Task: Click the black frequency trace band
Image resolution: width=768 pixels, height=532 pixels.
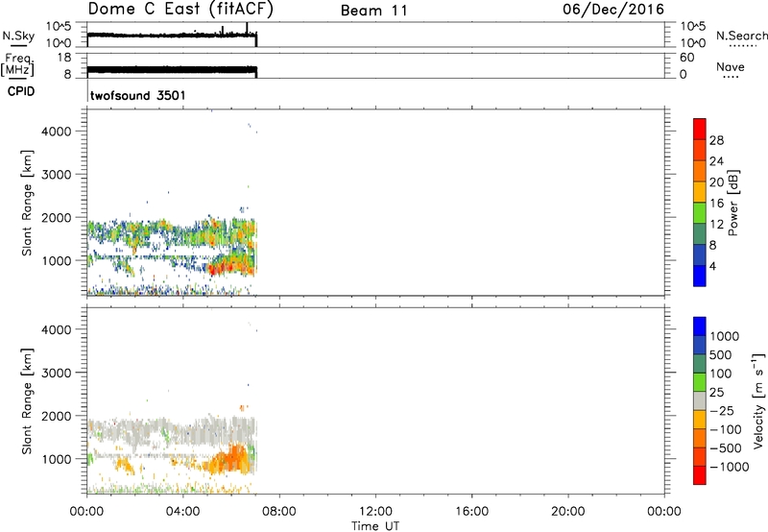Action: click(172, 70)
